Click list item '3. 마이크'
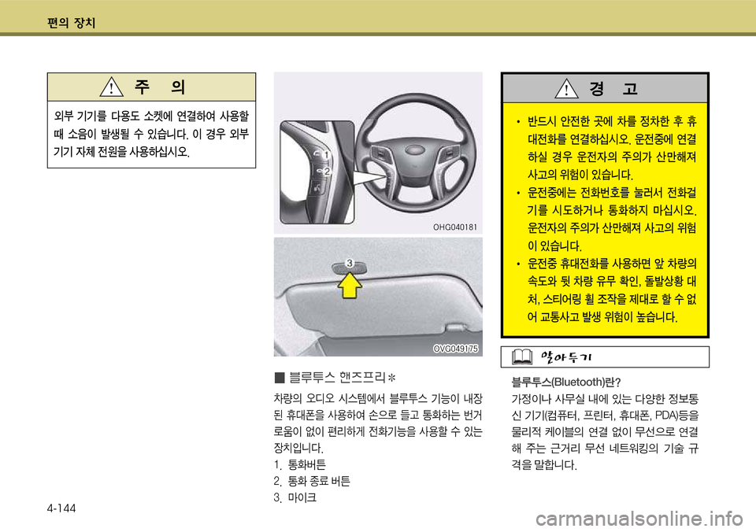 click(x=295, y=497)
